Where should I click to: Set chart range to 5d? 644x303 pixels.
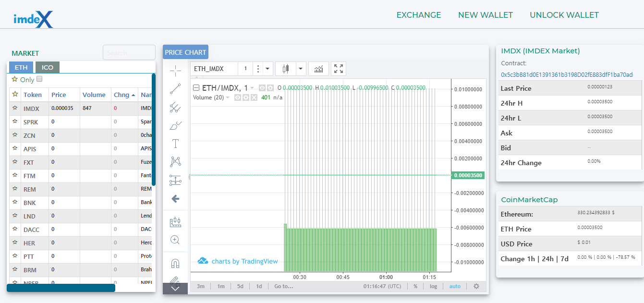pos(240,286)
